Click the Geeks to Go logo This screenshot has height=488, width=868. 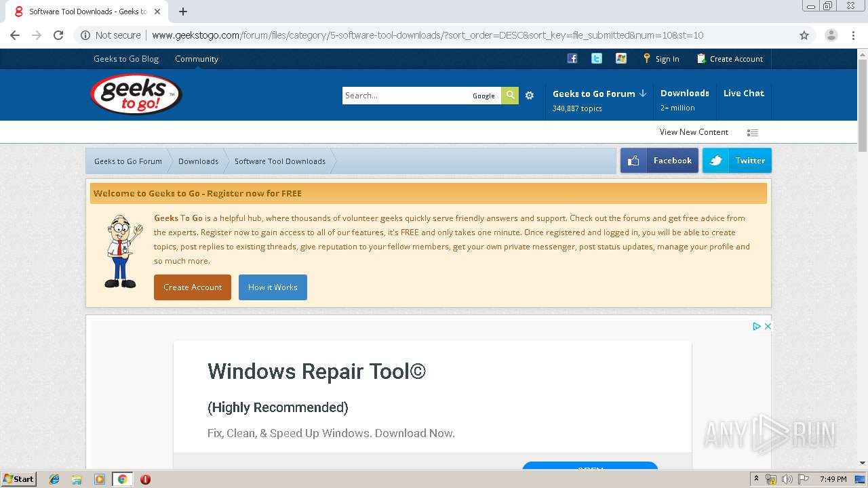[136, 94]
